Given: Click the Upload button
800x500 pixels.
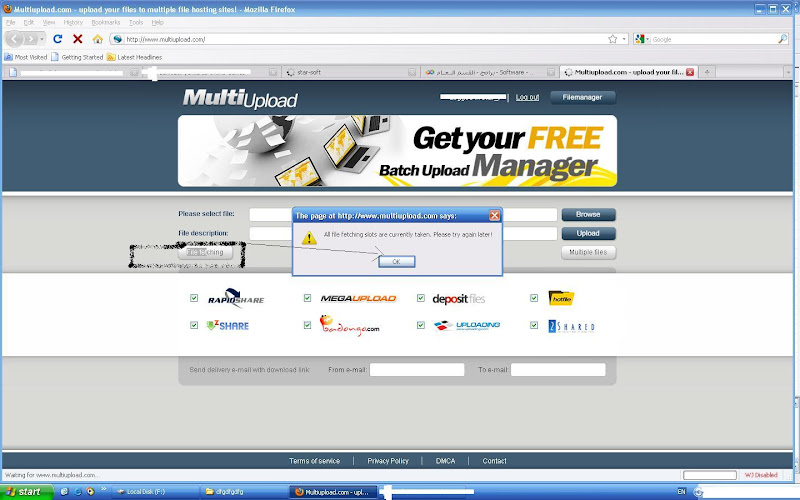Looking at the screenshot, I should pos(588,233).
